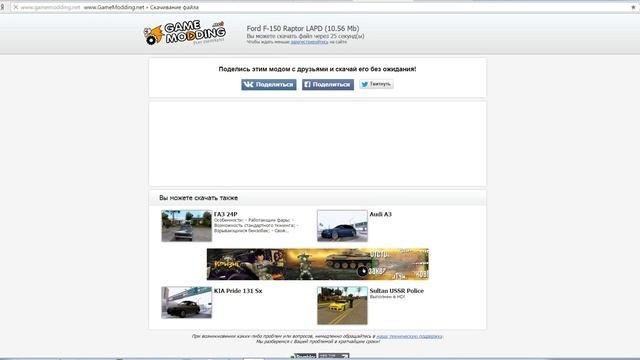Share the mod on Facebook
This screenshot has width=640, height=360.
click(328, 84)
